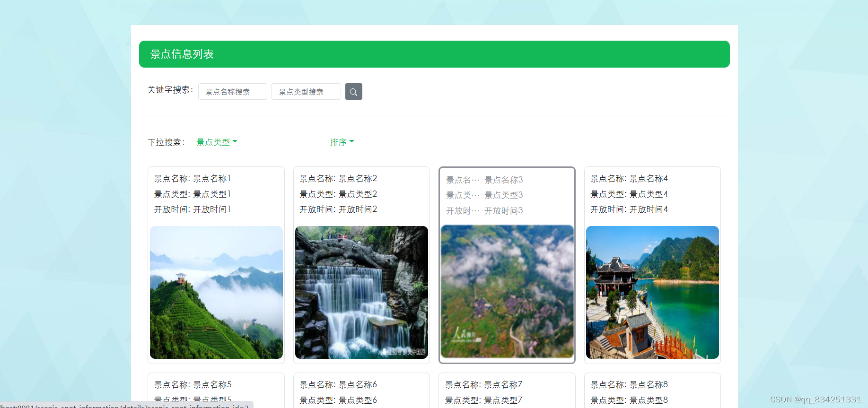
Task: Click the text 景点名称: 景点名称7
Action: click(484, 385)
